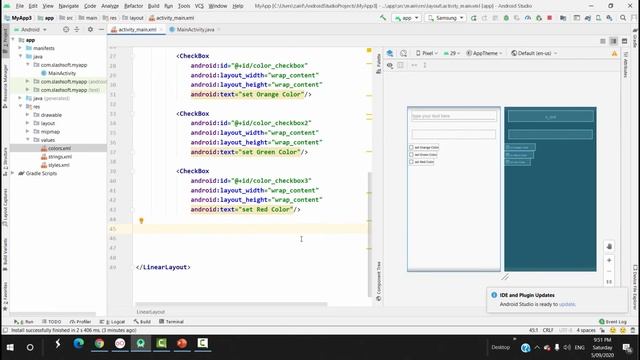Switch editor to Design only view
This screenshot has height=360, width=640.
coord(624,41)
